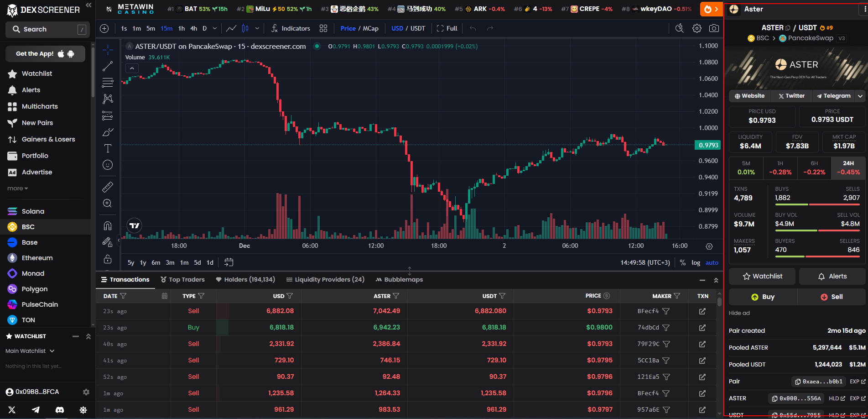Click the Discord icon in sidebar footer
This screenshot has height=419, width=868.
pos(59,410)
